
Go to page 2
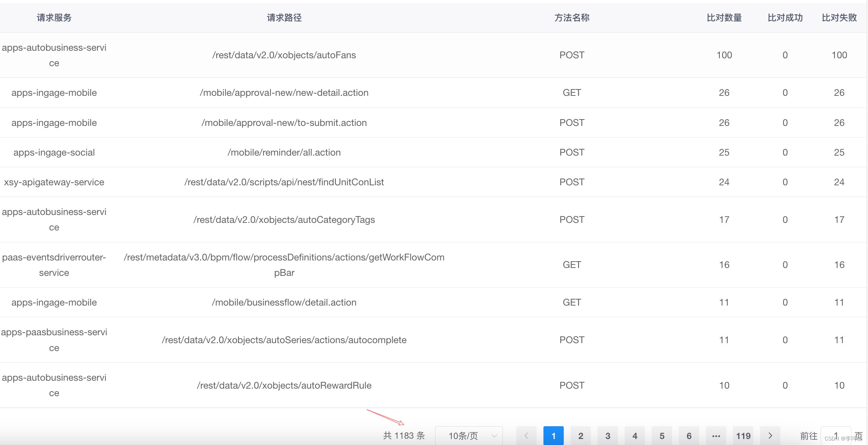[x=580, y=436]
